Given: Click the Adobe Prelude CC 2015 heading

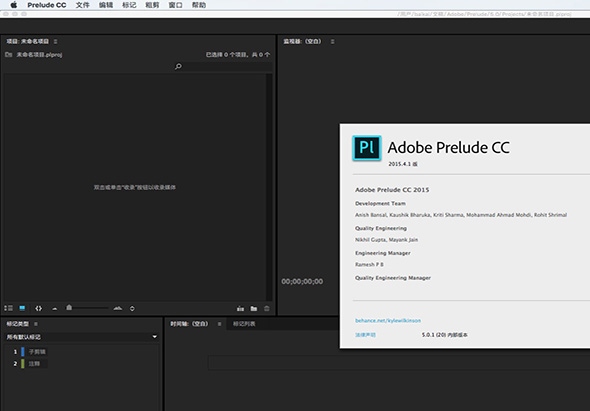Looking at the screenshot, I should tap(392, 190).
